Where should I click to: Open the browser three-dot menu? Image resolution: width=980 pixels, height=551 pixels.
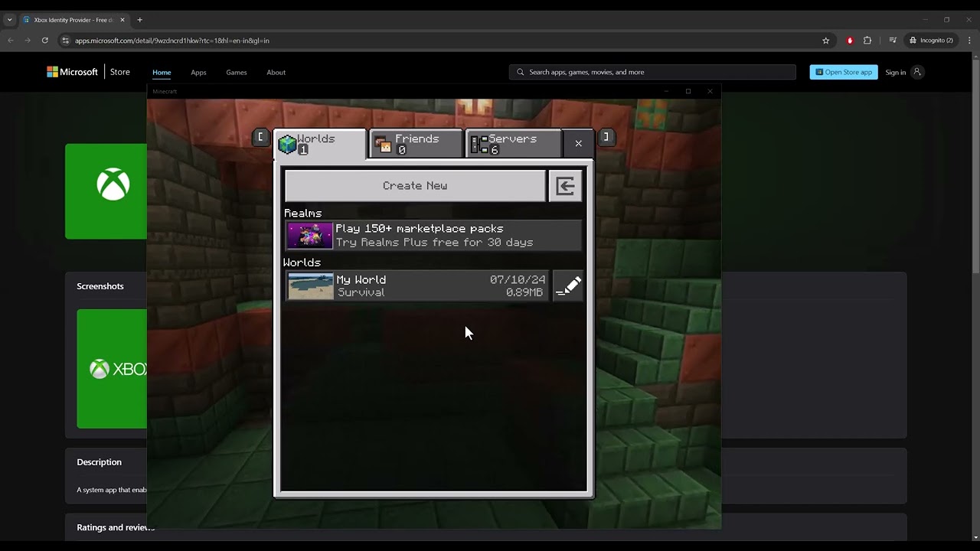[968, 41]
